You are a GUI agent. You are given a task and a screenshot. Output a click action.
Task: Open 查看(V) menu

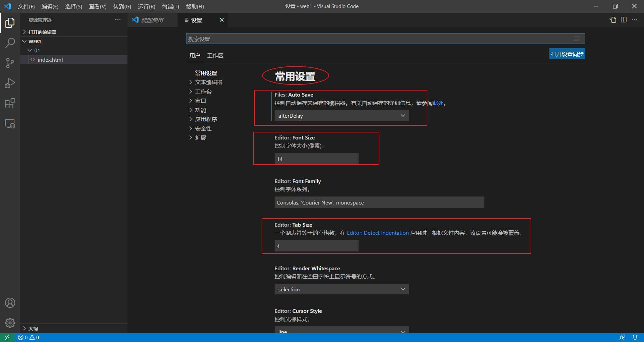pos(98,6)
